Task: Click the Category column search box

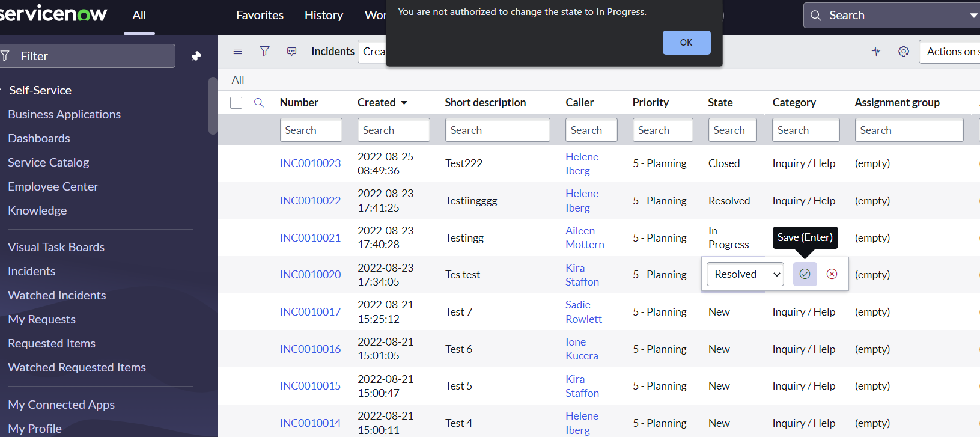Action: 806,130
